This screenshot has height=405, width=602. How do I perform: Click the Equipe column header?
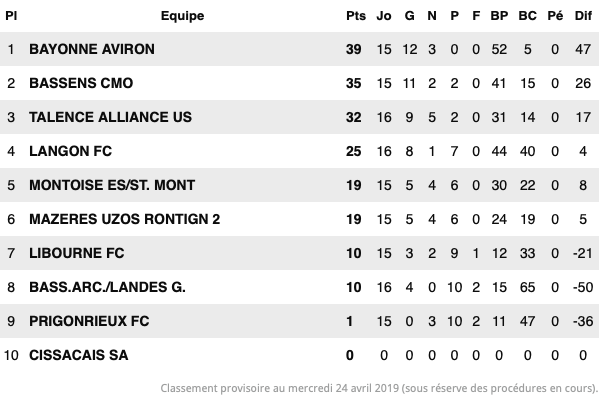pyautogui.click(x=182, y=16)
